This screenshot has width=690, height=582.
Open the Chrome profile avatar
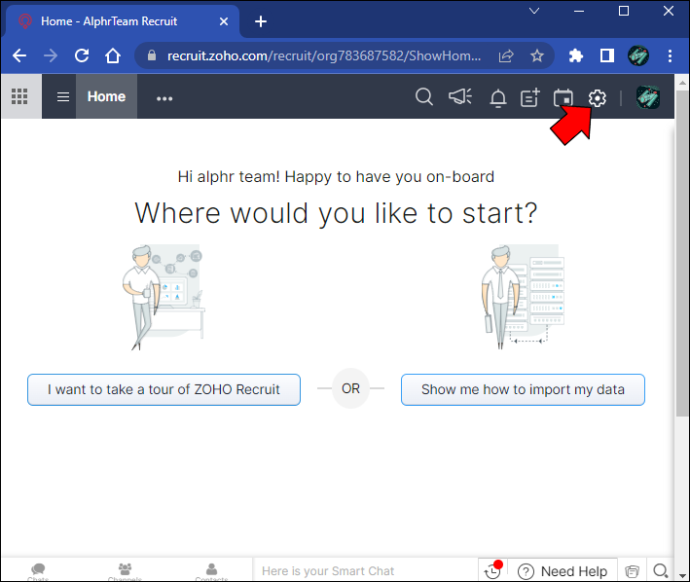coord(638,56)
